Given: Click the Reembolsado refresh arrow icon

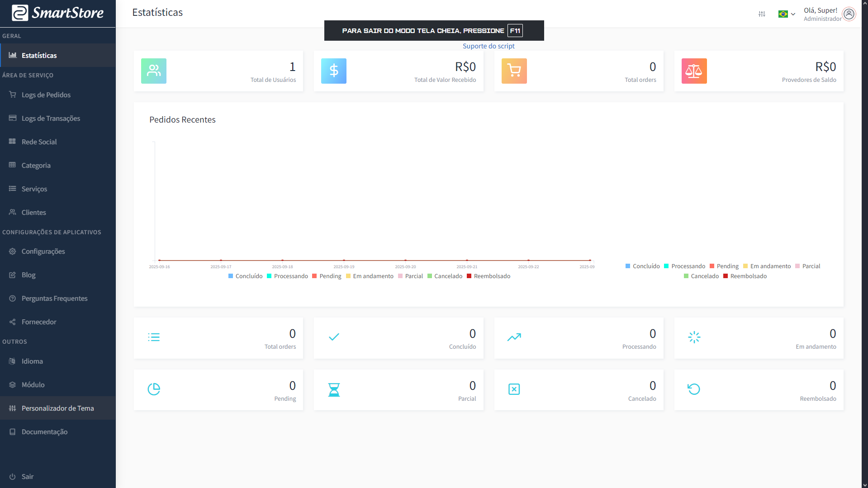Looking at the screenshot, I should point(694,389).
